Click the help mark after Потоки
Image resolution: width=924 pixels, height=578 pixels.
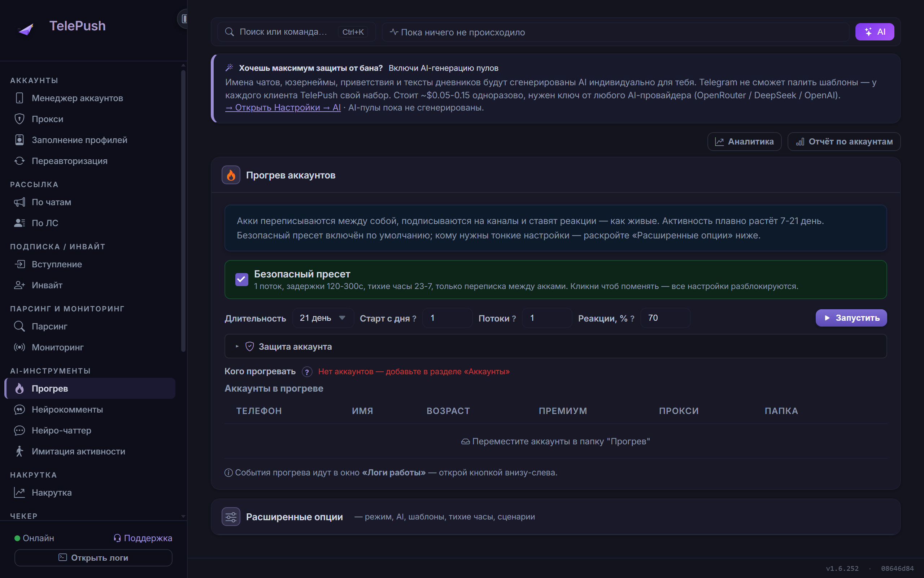(x=514, y=318)
